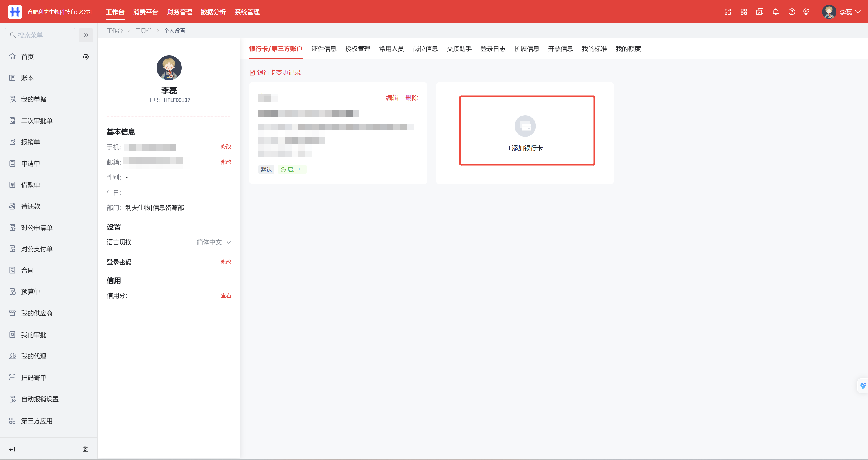Screen dimensions: 868x460
Task: Click the help question mark icon
Action: click(791, 12)
